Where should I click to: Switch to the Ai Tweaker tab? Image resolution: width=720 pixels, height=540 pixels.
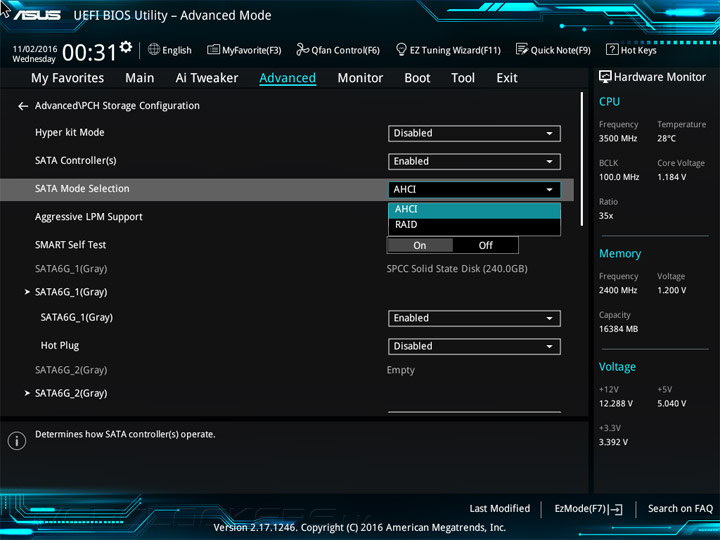[x=207, y=78]
